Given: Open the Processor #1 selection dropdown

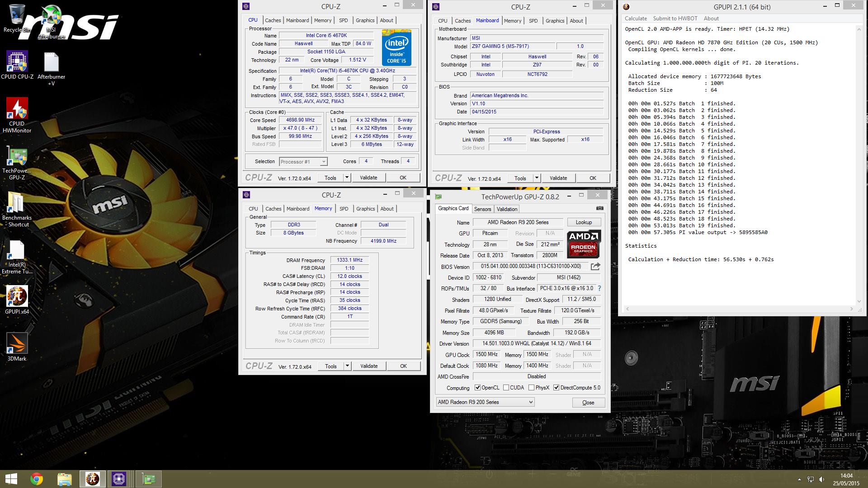Looking at the screenshot, I should pyautogui.click(x=303, y=162).
